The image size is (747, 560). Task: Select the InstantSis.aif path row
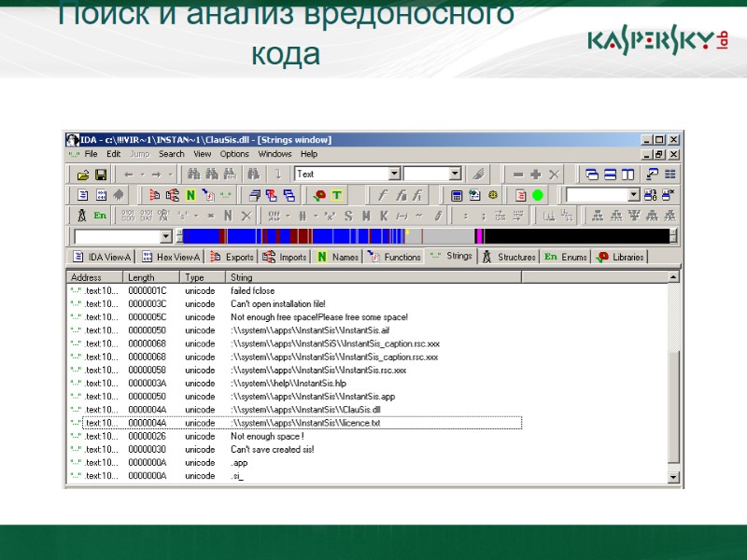(x=295, y=330)
